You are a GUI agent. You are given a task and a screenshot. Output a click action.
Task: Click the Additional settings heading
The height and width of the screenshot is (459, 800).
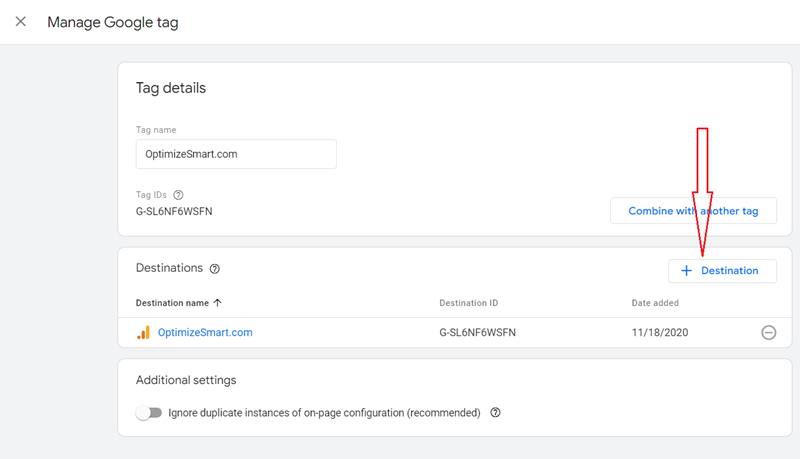[x=186, y=380]
